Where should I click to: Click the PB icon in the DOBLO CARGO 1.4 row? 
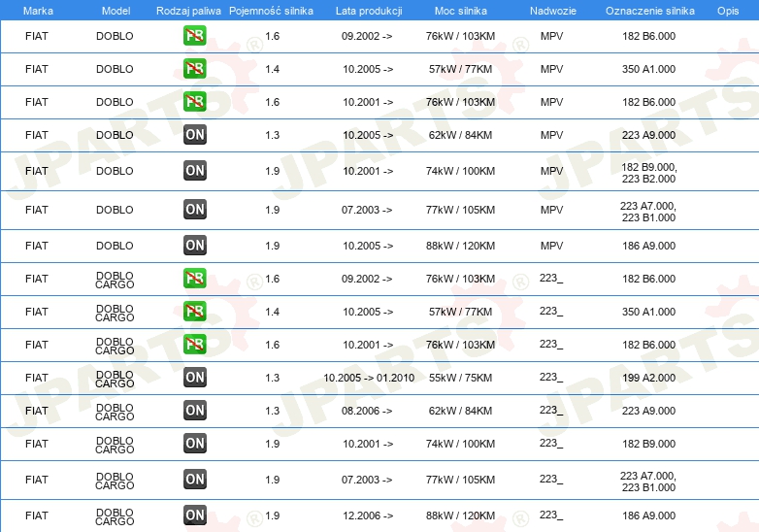pos(194,312)
